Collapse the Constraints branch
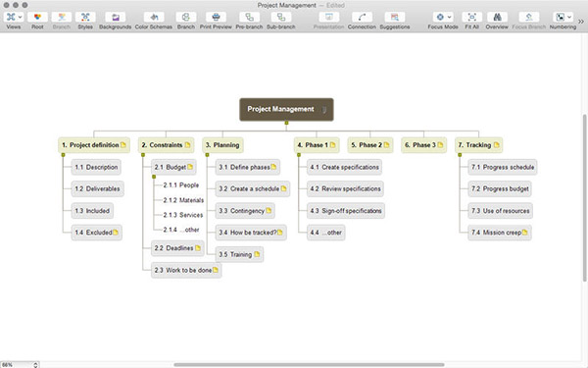The width and height of the screenshot is (588, 368). (x=143, y=155)
